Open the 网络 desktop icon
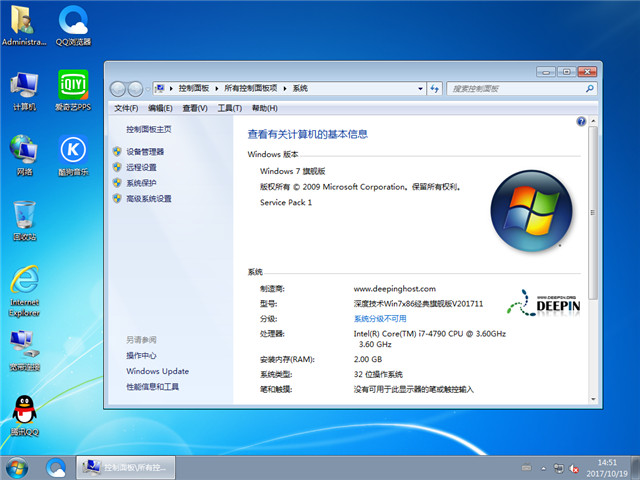Image resolution: width=640 pixels, height=480 pixels. [x=24, y=156]
